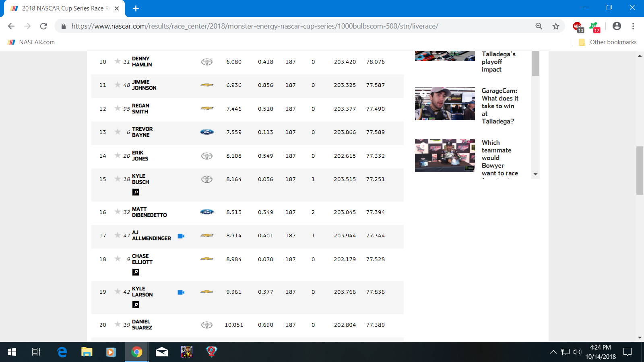Click the video list scroll down arrow
Viewport: 644px width, 362px height.
535,175
